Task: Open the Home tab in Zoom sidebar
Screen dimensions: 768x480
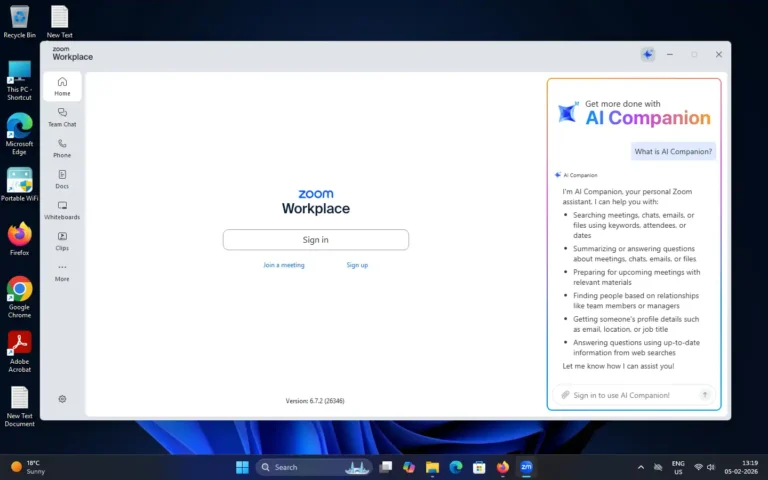Action: (x=62, y=86)
